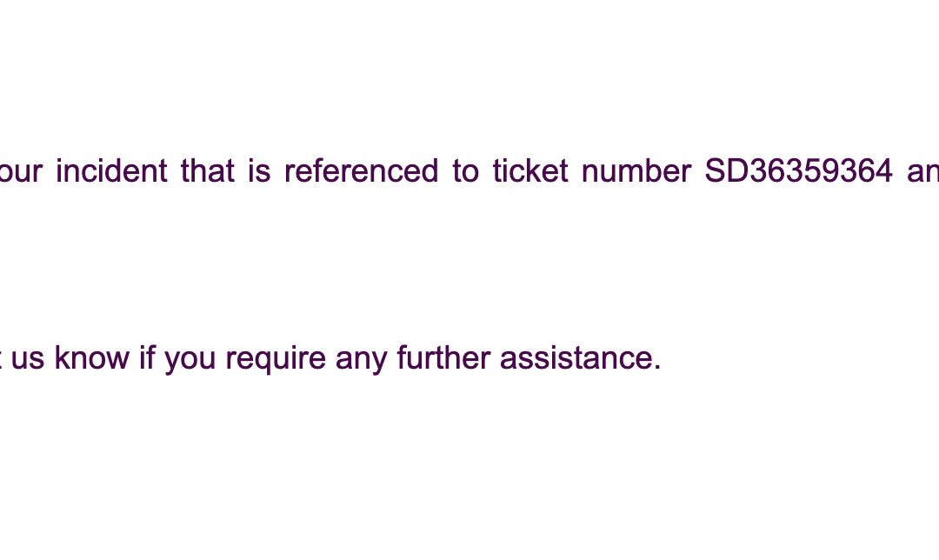Click the word "that" in the first line
Screen dimensions: 939x560
point(207,171)
